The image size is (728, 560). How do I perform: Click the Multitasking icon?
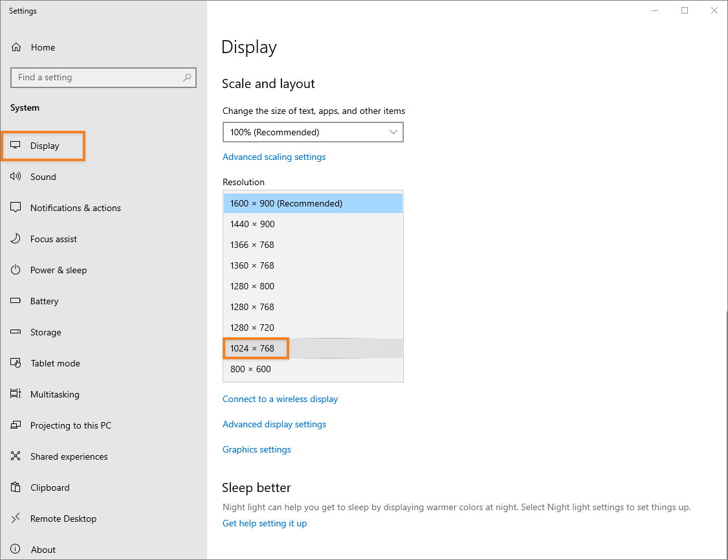(x=16, y=394)
